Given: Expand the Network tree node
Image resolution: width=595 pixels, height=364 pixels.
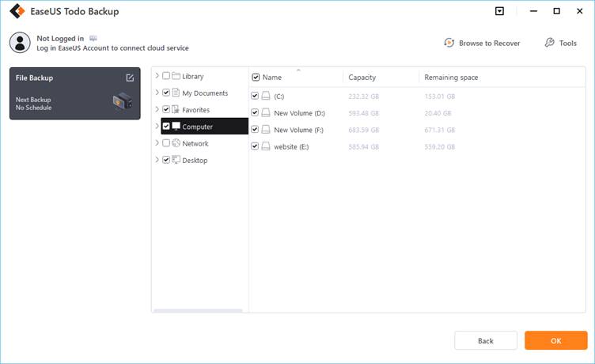Looking at the screenshot, I should (157, 143).
